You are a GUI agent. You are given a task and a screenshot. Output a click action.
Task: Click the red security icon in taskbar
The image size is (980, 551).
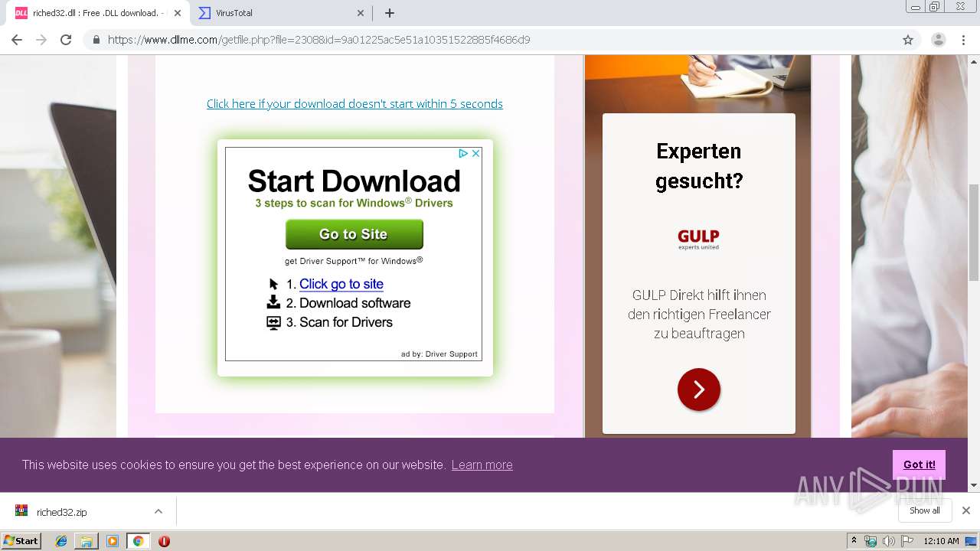164,541
